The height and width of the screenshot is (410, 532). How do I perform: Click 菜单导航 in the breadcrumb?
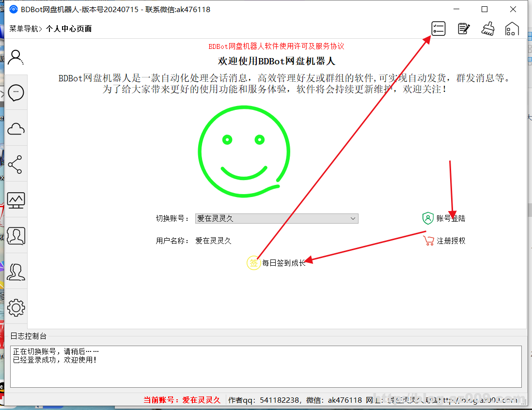click(x=23, y=29)
